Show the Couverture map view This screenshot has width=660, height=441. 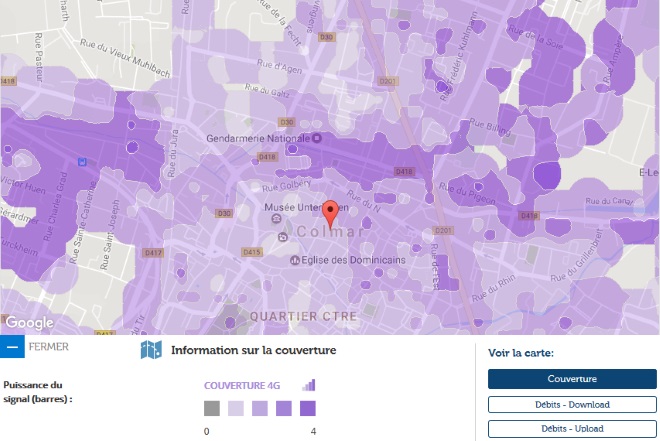pyautogui.click(x=572, y=379)
